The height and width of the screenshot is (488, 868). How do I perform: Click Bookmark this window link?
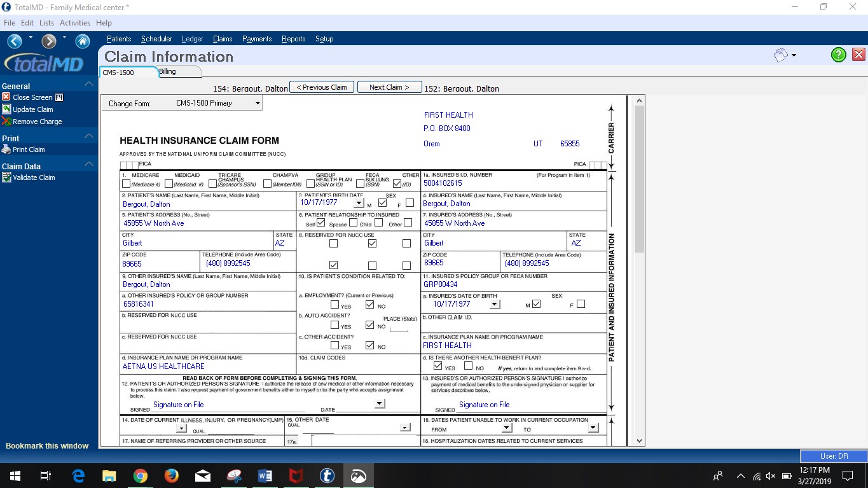pyautogui.click(x=47, y=446)
